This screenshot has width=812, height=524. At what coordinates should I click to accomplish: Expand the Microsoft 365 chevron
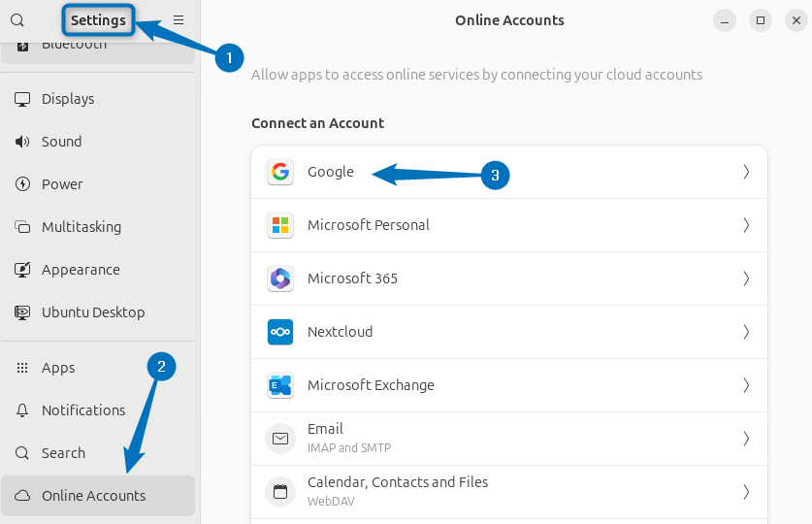click(746, 278)
